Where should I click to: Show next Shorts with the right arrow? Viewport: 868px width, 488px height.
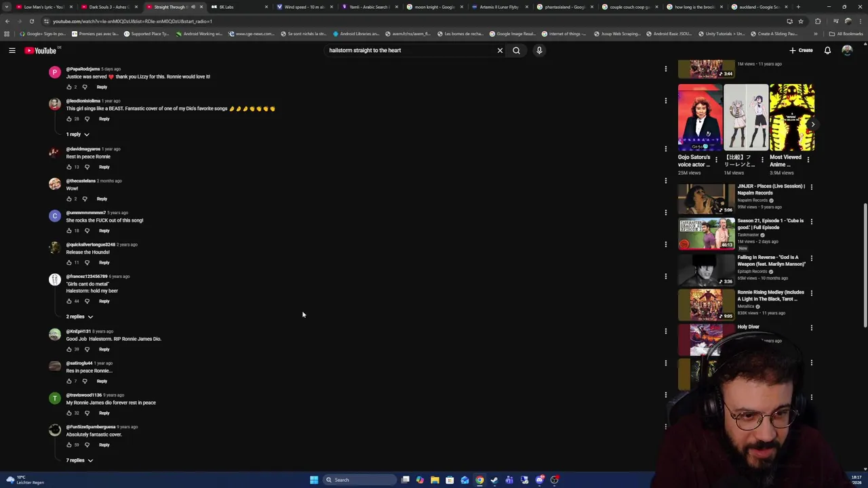pyautogui.click(x=812, y=124)
